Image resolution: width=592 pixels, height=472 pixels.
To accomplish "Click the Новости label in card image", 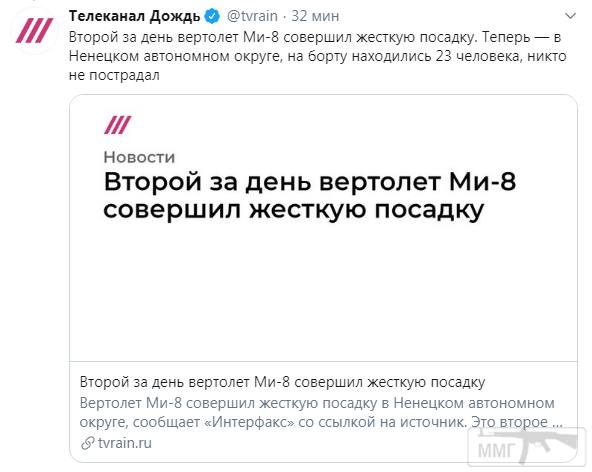I will point(139,157).
